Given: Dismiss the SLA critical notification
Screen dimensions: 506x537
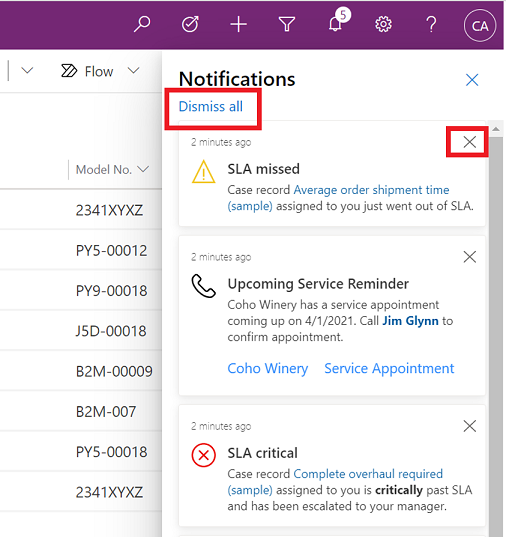Looking at the screenshot, I should [470, 426].
